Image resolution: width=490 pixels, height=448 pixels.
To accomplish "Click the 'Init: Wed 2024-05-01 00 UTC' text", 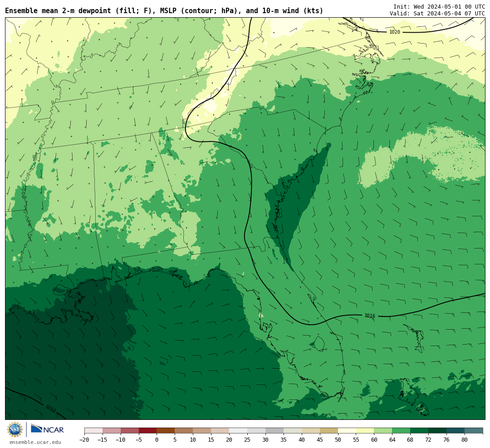I will tap(439, 6).
